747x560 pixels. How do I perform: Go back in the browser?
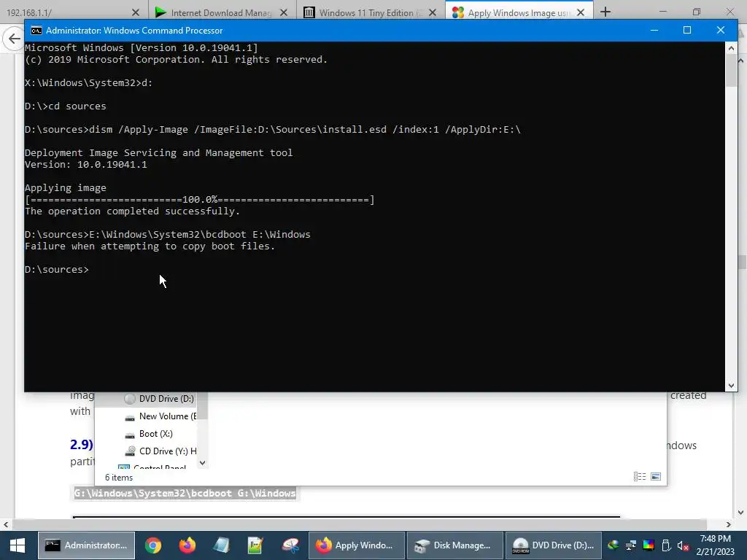click(x=14, y=39)
